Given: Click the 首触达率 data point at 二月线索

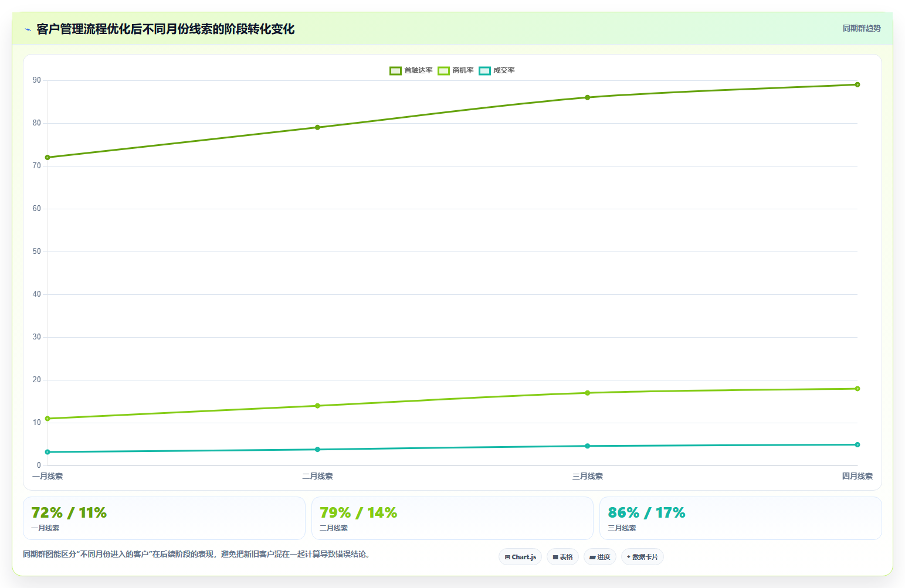Looking at the screenshot, I should pyautogui.click(x=317, y=127).
